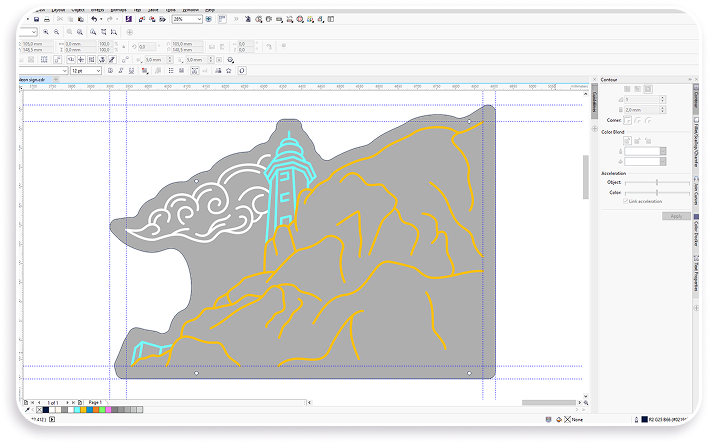710x444 pixels.
Task: Click the Undo arrow icon
Action: [x=94, y=19]
